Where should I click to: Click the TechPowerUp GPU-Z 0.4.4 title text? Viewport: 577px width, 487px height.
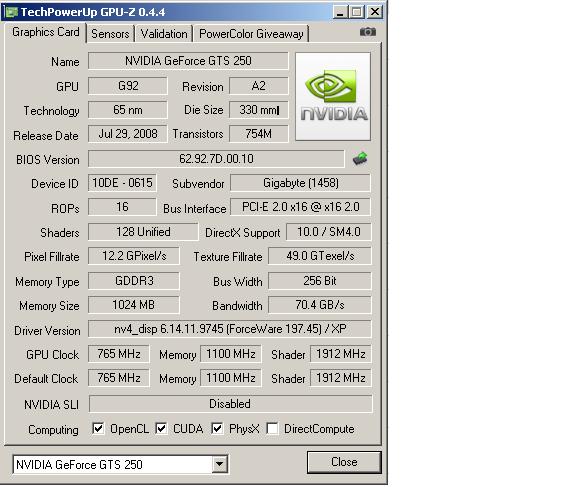click(93, 12)
